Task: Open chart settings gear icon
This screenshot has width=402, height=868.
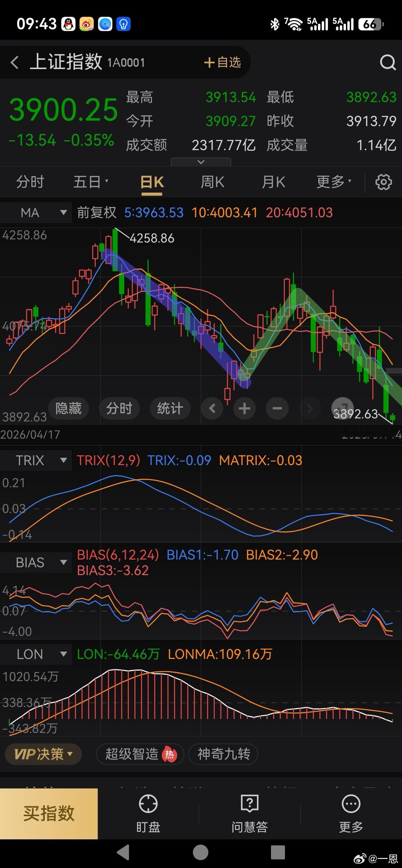Action: pyautogui.click(x=383, y=182)
